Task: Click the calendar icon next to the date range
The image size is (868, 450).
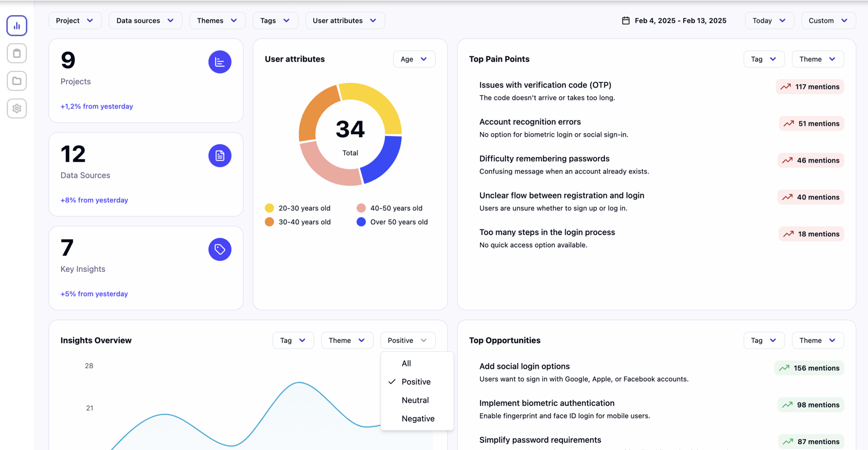Action: [x=625, y=20]
